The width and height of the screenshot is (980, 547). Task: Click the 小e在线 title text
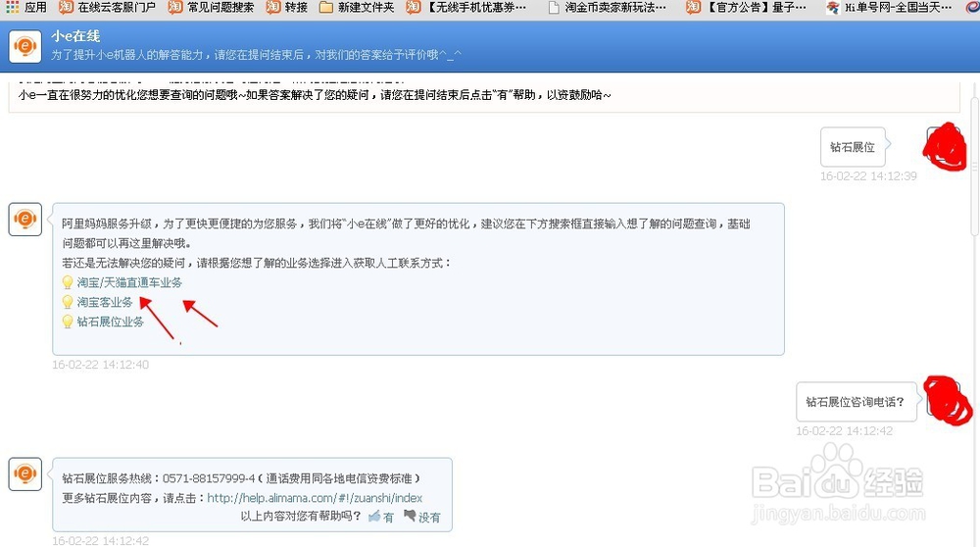(x=75, y=36)
